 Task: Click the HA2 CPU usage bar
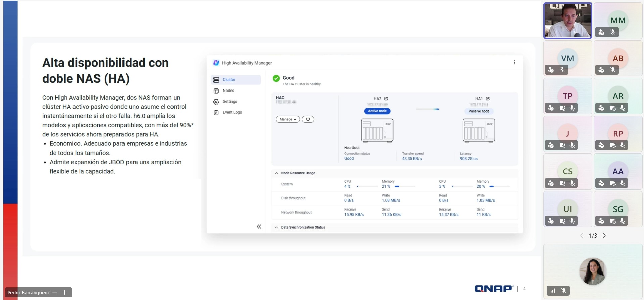[367, 186]
